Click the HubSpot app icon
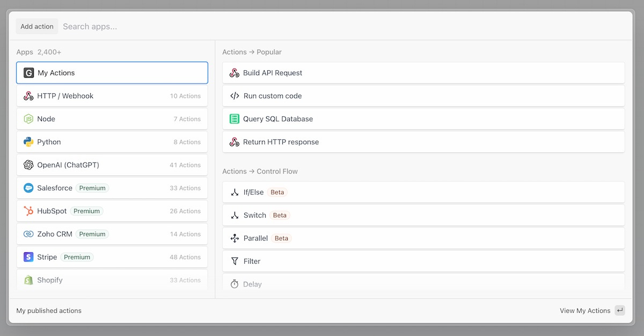This screenshot has width=644, height=336. 28,211
